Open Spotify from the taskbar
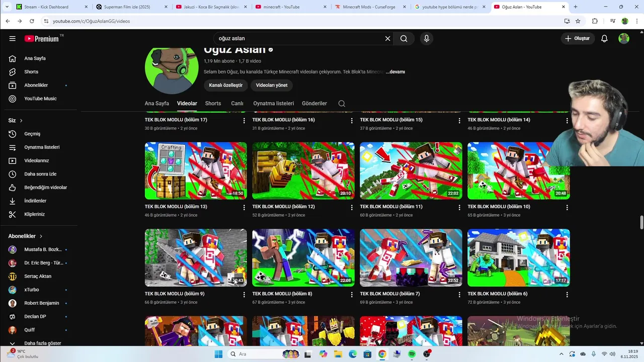This screenshot has width=644, height=362. coord(412,354)
